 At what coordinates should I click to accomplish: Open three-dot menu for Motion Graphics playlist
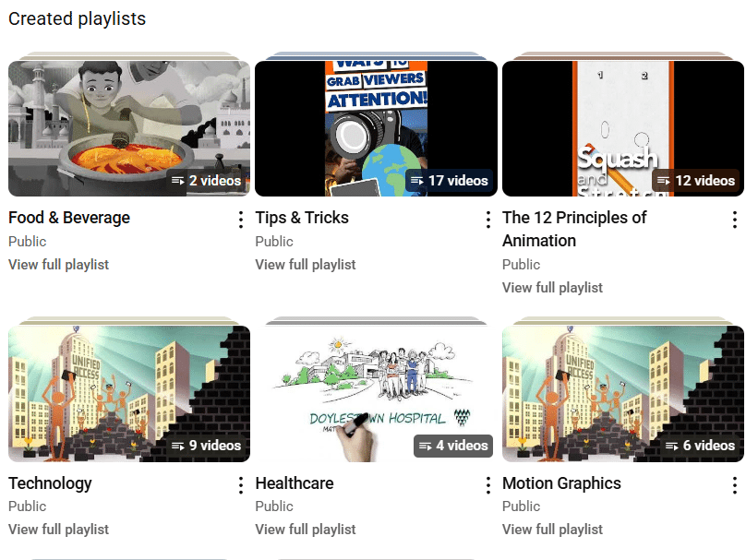click(x=735, y=485)
